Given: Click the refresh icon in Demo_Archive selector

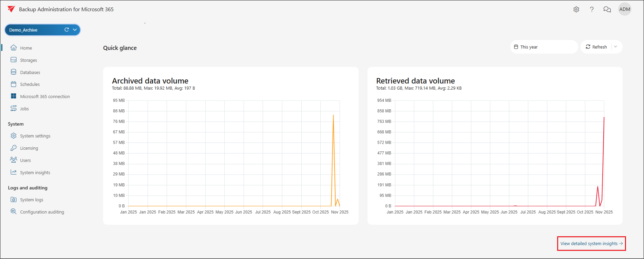Looking at the screenshot, I should [x=67, y=30].
